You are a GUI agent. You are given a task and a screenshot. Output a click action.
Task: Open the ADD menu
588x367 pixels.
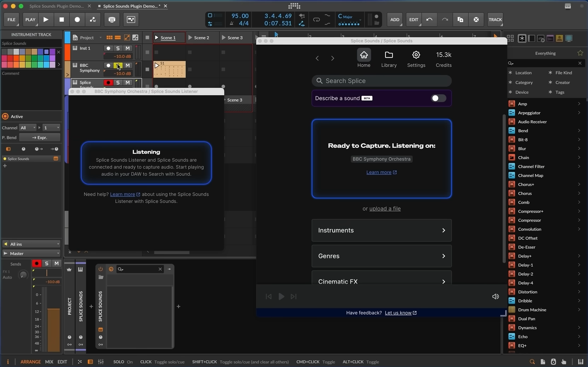(x=395, y=19)
